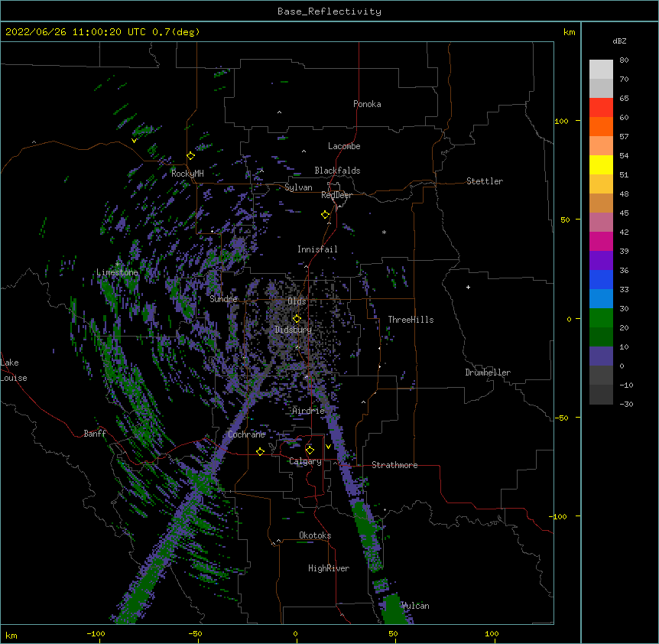Click the dBZ legend heading
Image resolution: width=659 pixels, height=644 pixels.
click(x=619, y=41)
